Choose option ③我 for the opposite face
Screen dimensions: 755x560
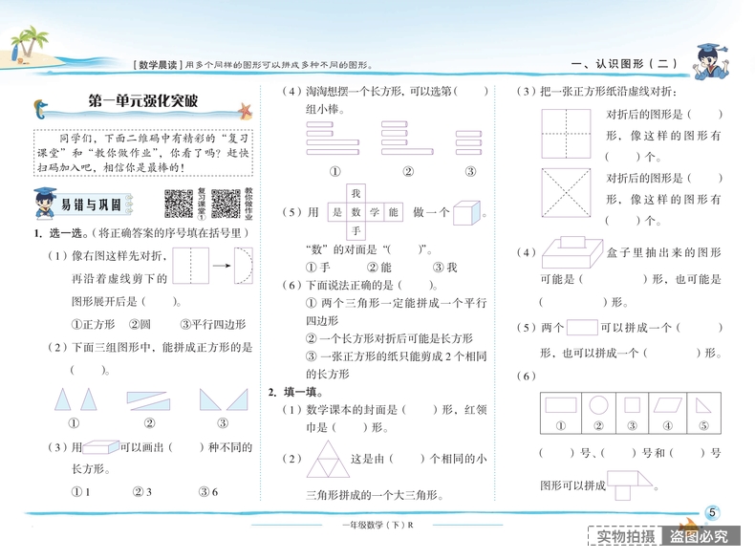coord(444,268)
